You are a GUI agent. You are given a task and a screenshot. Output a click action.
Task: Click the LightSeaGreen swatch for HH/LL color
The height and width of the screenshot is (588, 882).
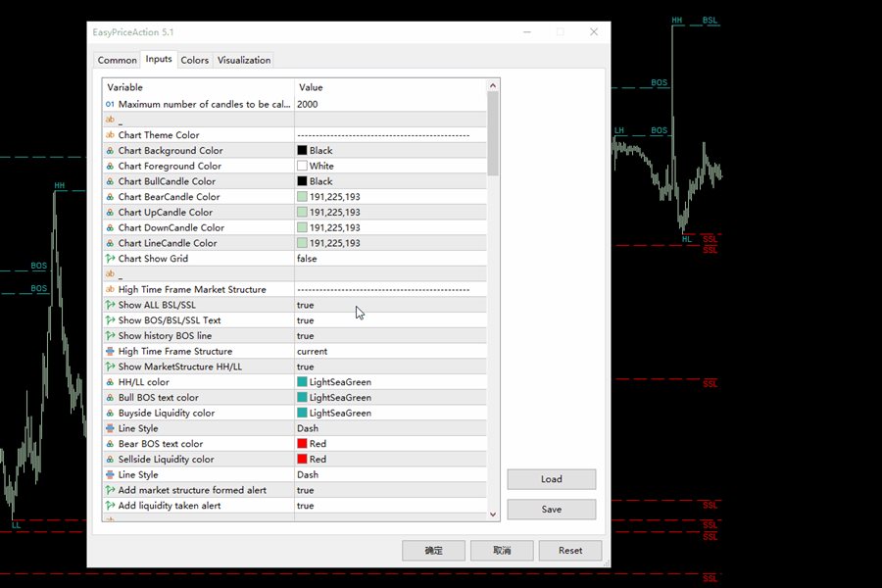(303, 382)
